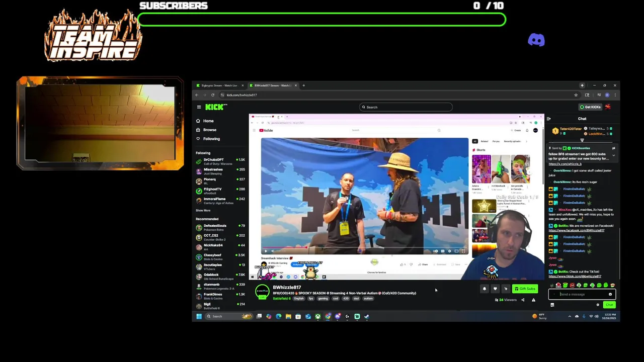Viewport: 644px width, 362px height.
Task: Toggle follow heart for BWhizzle817
Action: point(495,289)
